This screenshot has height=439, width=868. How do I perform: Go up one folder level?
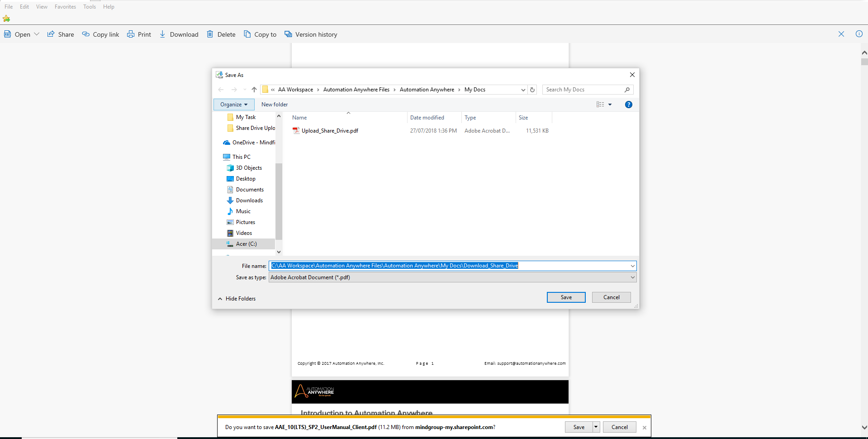click(254, 90)
